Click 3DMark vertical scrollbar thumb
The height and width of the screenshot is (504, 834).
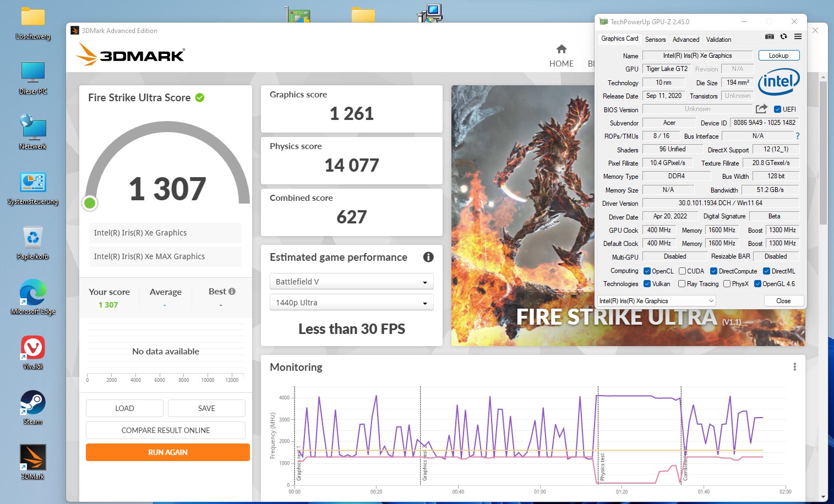click(823, 153)
